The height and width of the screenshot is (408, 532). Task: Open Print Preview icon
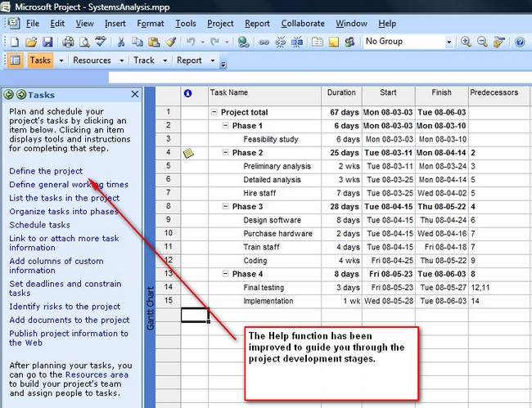tap(84, 42)
